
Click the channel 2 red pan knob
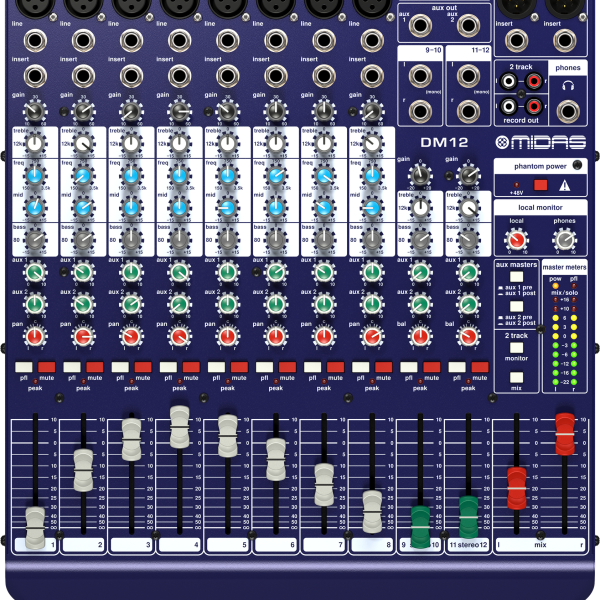[x=83, y=337]
